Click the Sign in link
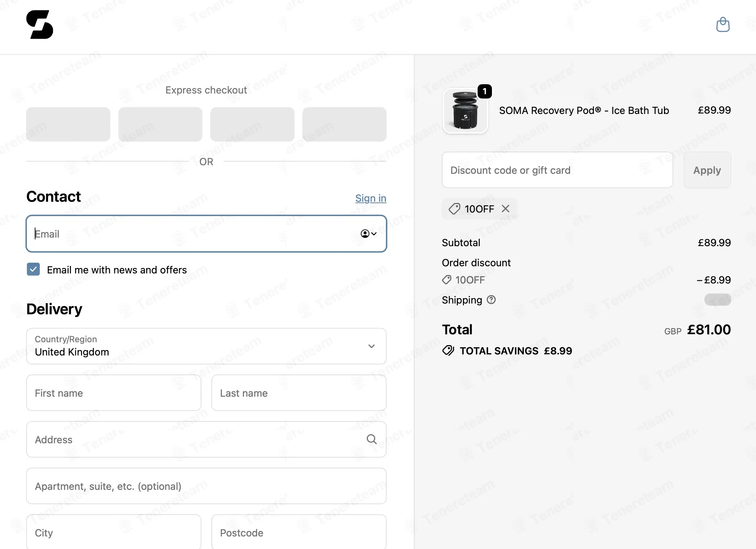The image size is (756, 549). click(x=370, y=198)
